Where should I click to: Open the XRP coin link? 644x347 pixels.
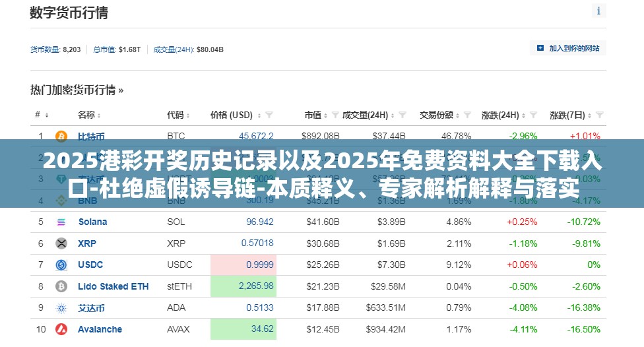point(87,243)
